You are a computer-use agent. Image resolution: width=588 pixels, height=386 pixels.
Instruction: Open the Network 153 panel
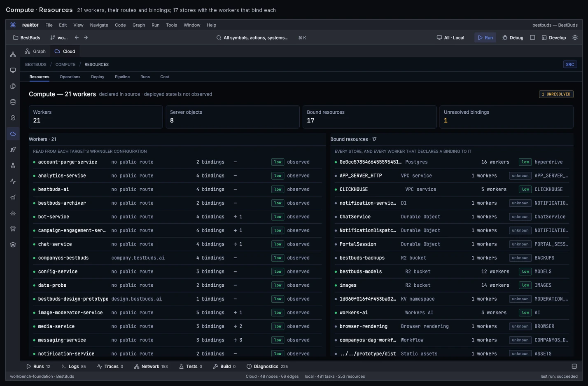pyautogui.click(x=151, y=366)
